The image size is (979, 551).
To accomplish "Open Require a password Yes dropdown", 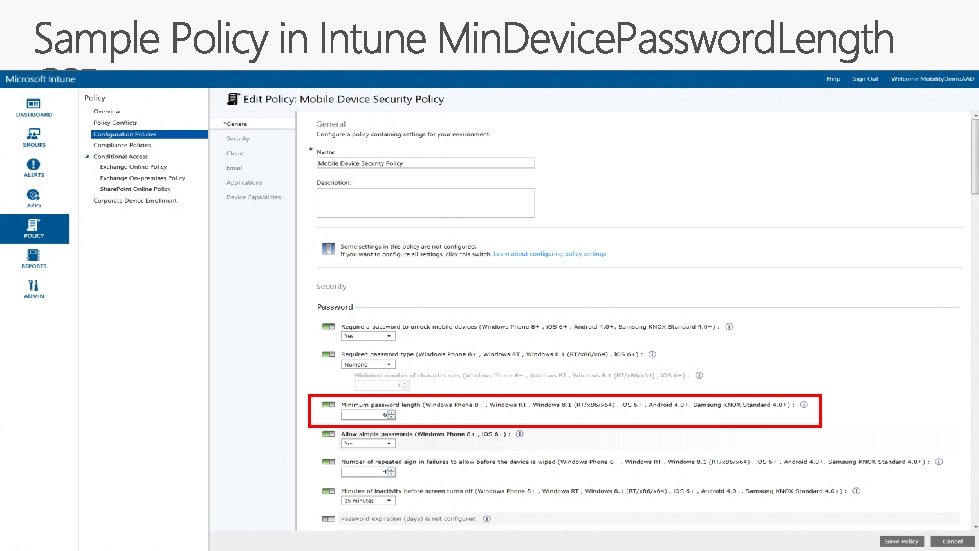I will pos(368,336).
